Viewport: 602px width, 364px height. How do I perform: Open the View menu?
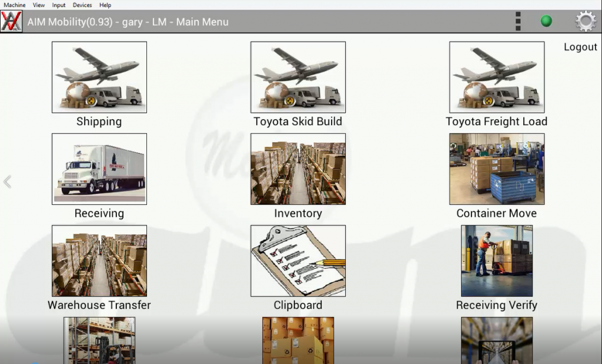pyautogui.click(x=39, y=5)
